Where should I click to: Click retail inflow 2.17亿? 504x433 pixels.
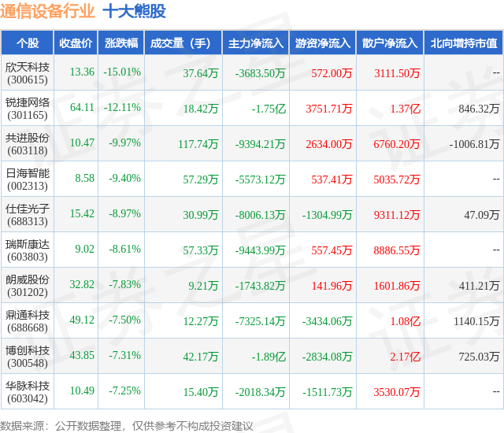pyautogui.click(x=405, y=357)
